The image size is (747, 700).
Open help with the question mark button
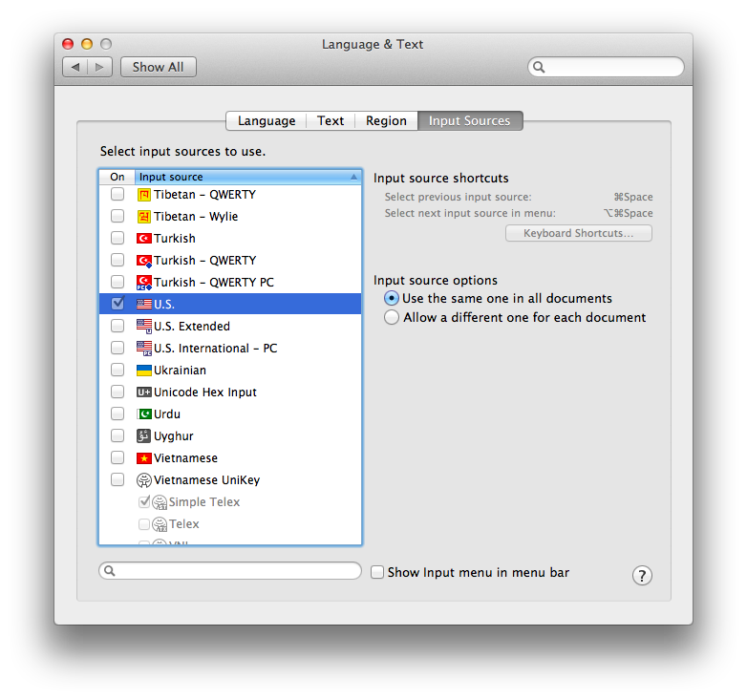pyautogui.click(x=642, y=576)
